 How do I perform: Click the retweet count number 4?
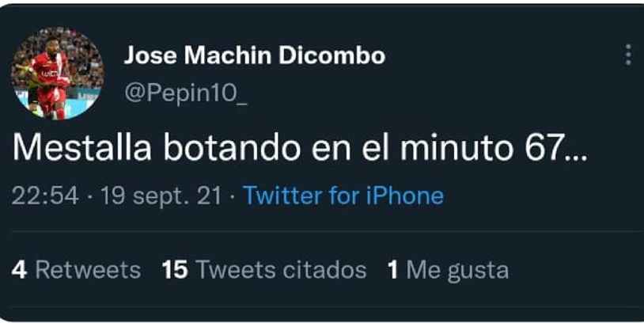pyautogui.click(x=19, y=270)
